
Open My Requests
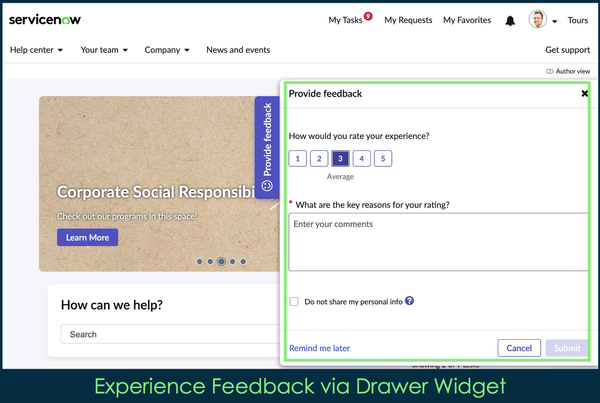click(x=408, y=20)
